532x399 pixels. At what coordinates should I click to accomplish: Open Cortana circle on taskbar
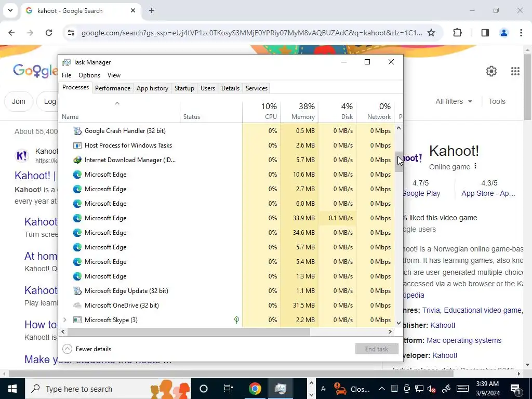(203, 389)
